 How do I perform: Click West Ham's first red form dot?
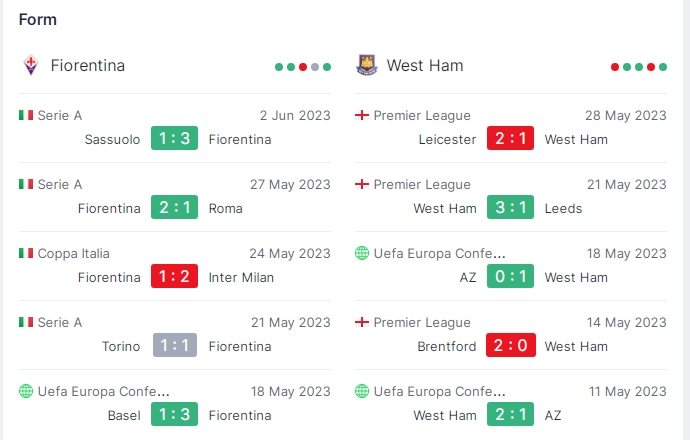click(615, 67)
